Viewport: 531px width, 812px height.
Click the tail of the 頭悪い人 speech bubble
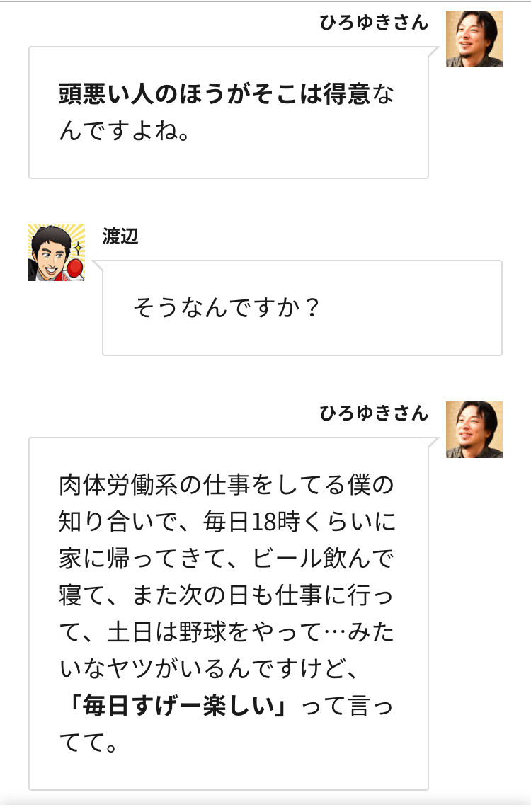433,52
